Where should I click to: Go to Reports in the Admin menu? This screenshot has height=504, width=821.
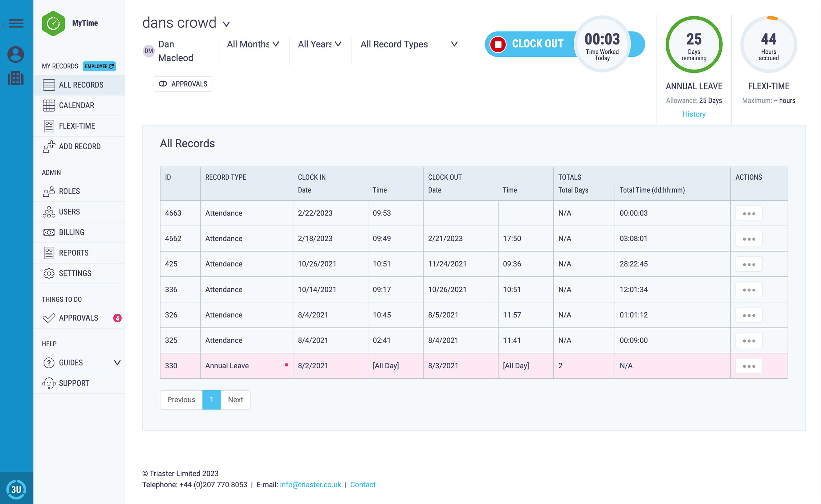coord(74,253)
